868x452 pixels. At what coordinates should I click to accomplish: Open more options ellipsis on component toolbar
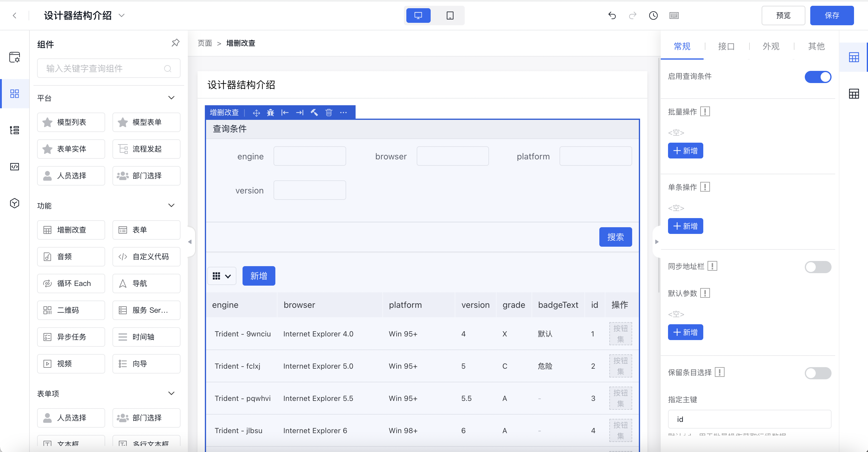(x=343, y=113)
